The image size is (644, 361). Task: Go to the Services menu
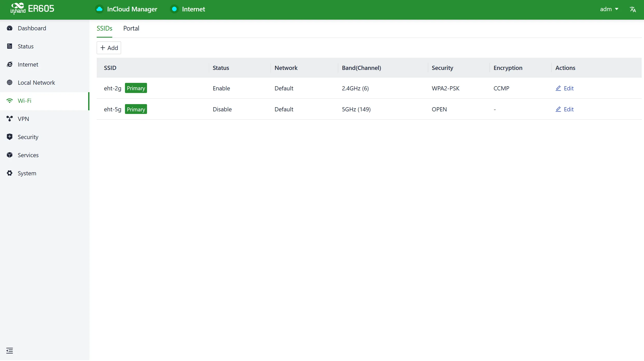45,155
